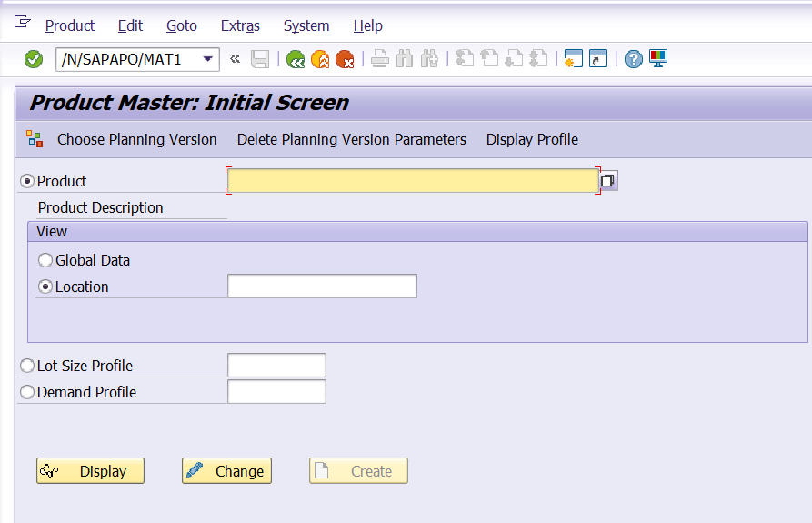
Task: Click the yellow Product input field
Action: [x=413, y=181]
